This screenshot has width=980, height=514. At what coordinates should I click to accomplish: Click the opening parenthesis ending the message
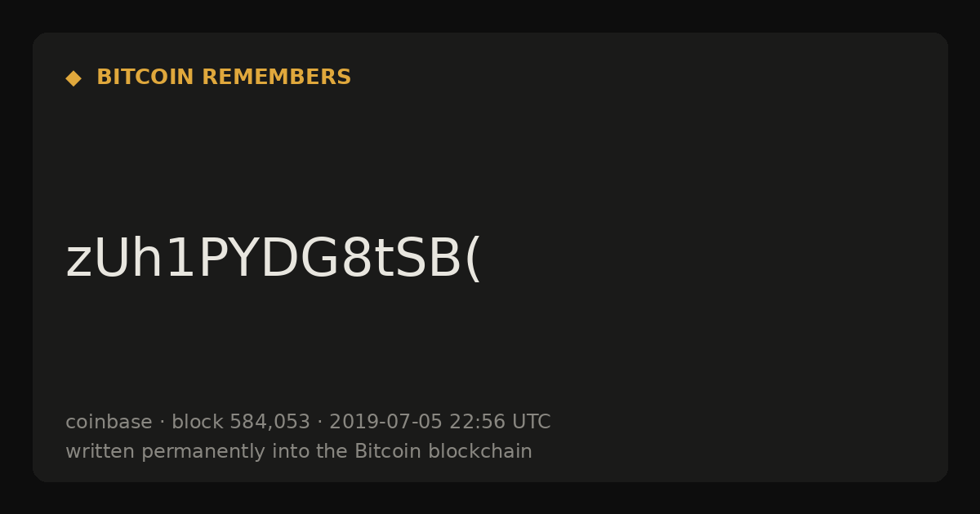(x=473, y=259)
